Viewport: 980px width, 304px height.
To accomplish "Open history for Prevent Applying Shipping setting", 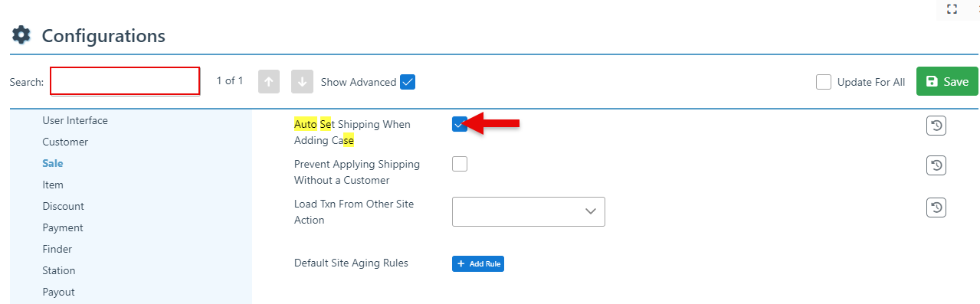I will point(936,165).
